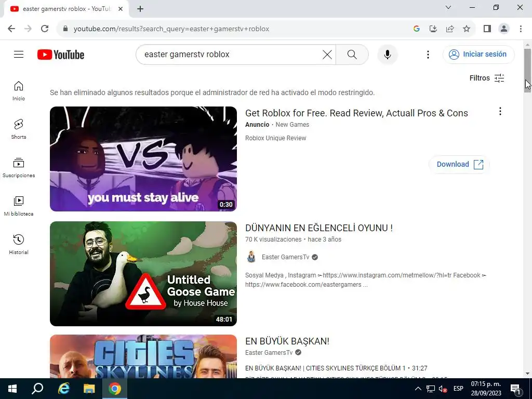This screenshot has width=532, height=399.
Task: Click the Chrome icon in taskbar
Action: [x=115, y=389]
